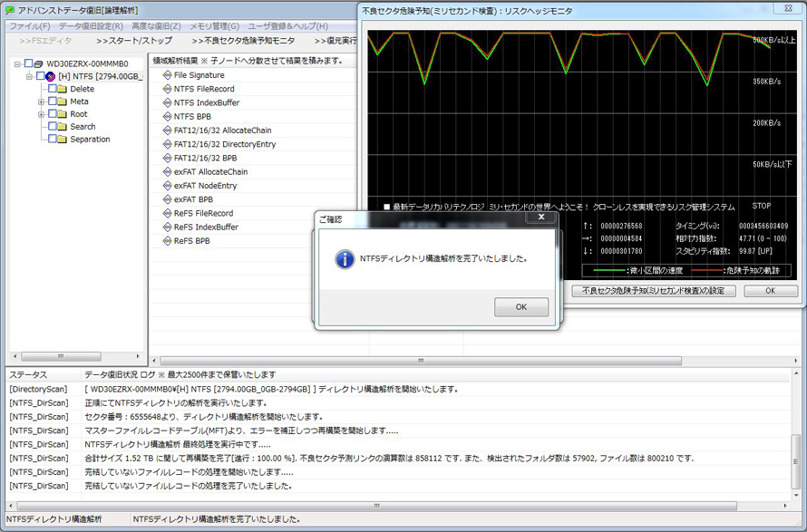Viewport: 807px width, 532px height.
Task: Click the ReFS IndexBuffer diamond icon
Action: (167, 227)
